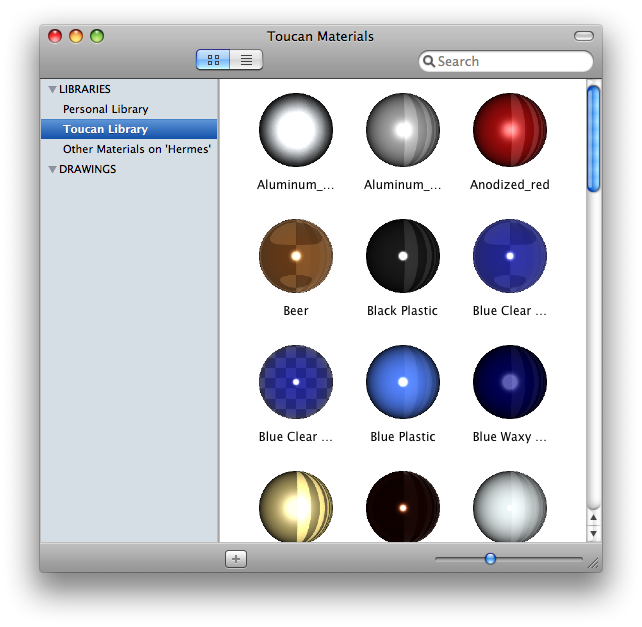Click the checkered Blue Clear material sphere

coord(296,382)
